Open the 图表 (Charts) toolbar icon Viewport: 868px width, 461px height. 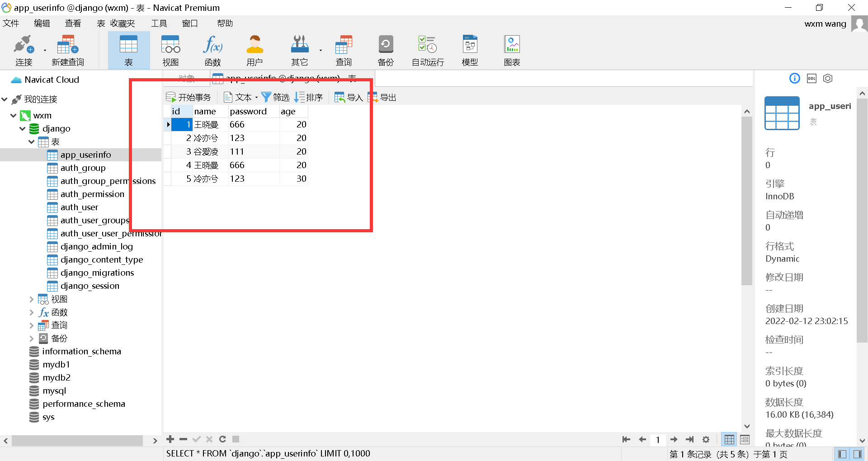[511, 50]
